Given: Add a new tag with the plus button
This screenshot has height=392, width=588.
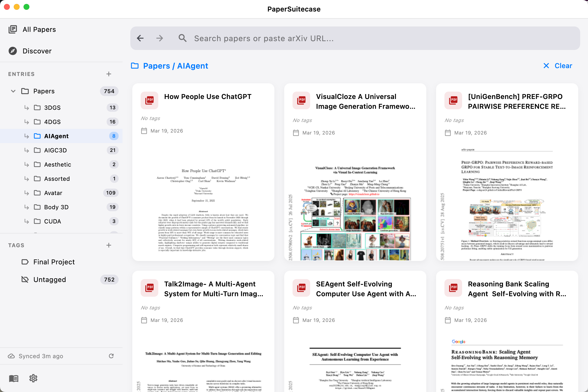Looking at the screenshot, I should pyautogui.click(x=109, y=245).
